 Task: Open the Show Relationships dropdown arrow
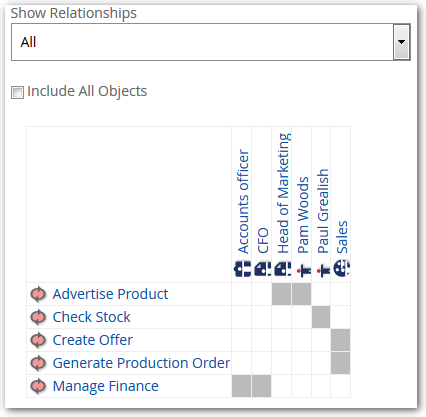[x=401, y=42]
